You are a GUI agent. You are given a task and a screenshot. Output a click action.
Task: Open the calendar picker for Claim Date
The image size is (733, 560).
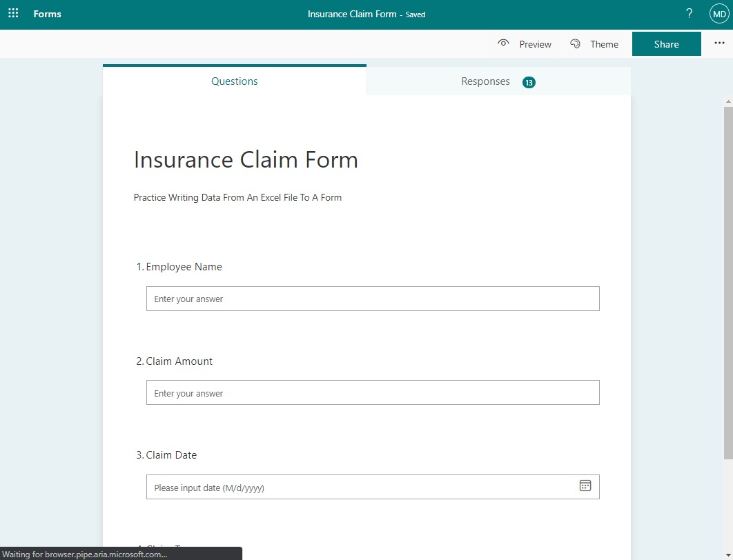(x=585, y=486)
